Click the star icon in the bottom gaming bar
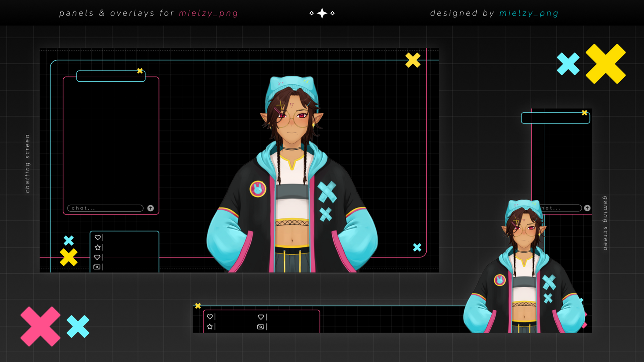This screenshot has height=362, width=644. click(210, 327)
